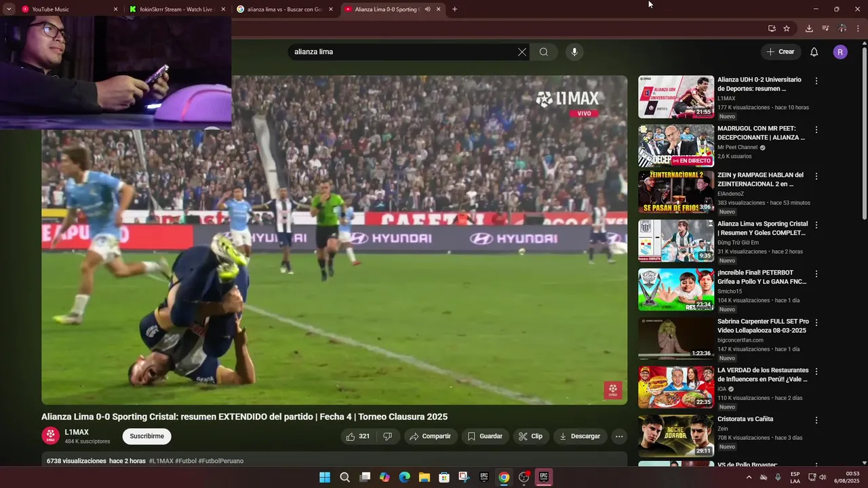Open Microsoft Store from taskbar
This screenshot has height=488, width=868.
tap(444, 477)
